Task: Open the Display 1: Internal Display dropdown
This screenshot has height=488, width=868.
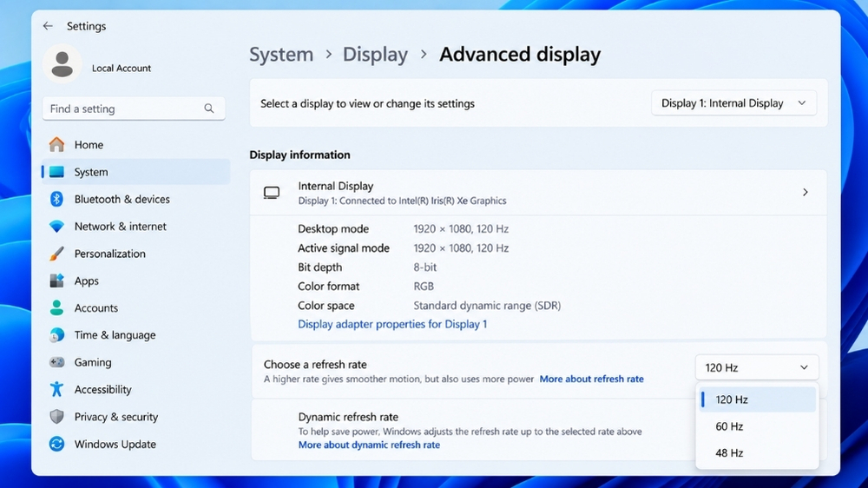Action: click(733, 103)
